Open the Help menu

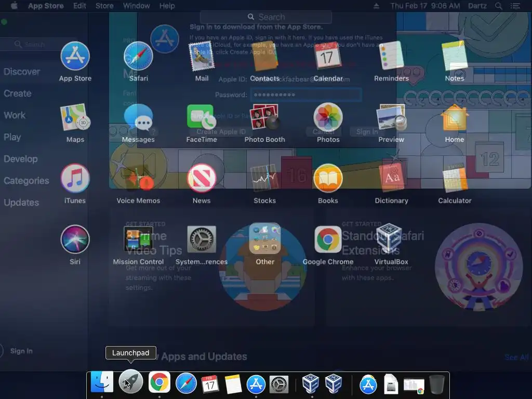click(x=167, y=6)
